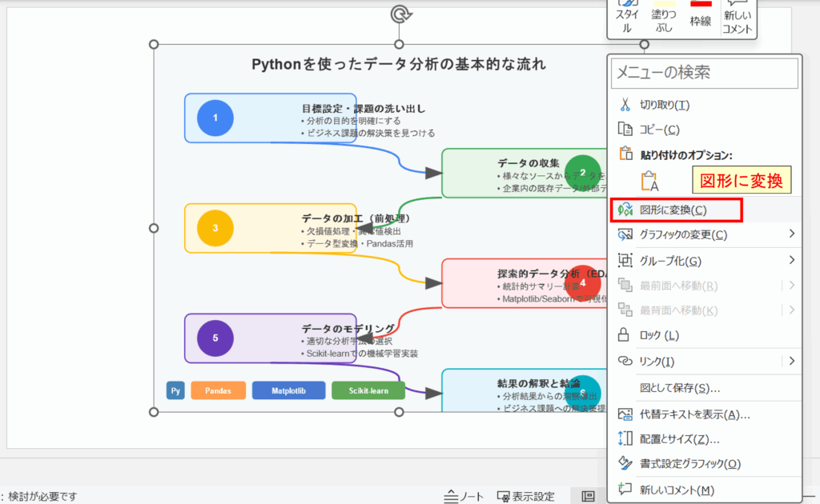Click the heading 'データのモデリング'
This screenshot has width=820, height=504.
pyautogui.click(x=348, y=329)
